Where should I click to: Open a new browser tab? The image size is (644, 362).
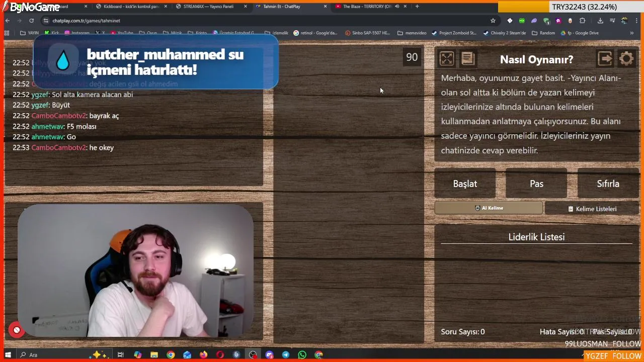[x=417, y=7]
